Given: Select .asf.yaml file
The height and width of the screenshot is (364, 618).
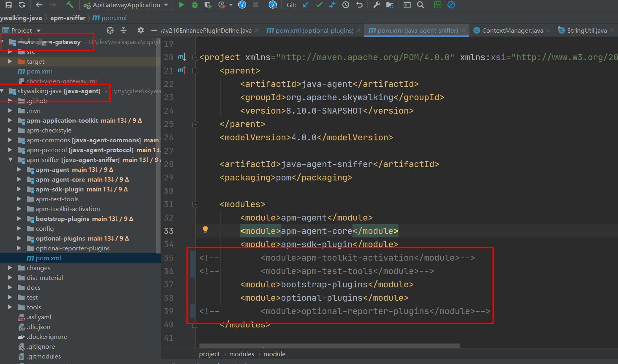Looking at the screenshot, I should coord(39,317).
